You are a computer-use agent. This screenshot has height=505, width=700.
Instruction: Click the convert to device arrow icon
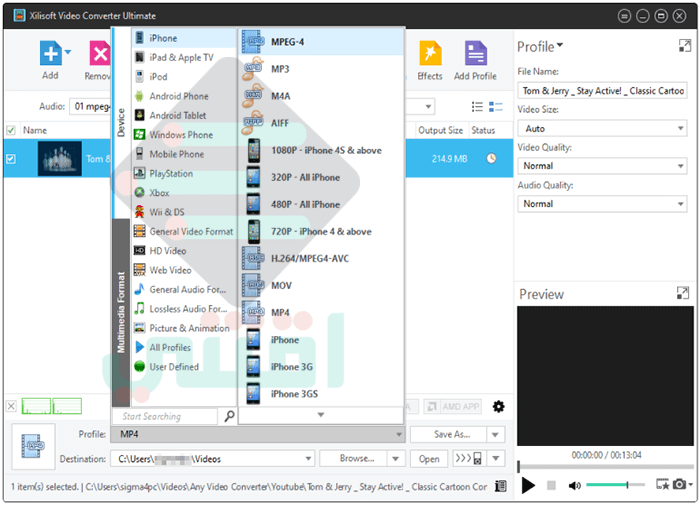(468, 458)
